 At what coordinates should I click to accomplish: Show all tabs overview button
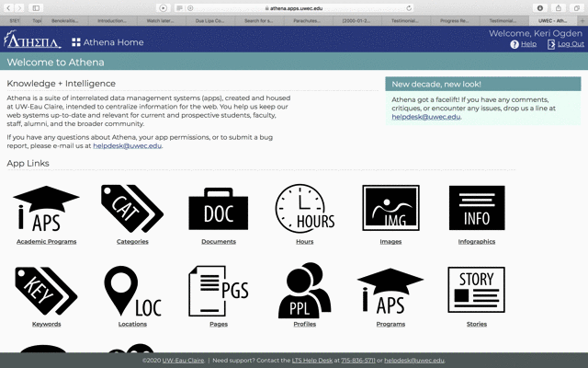pyautogui.click(x=577, y=8)
